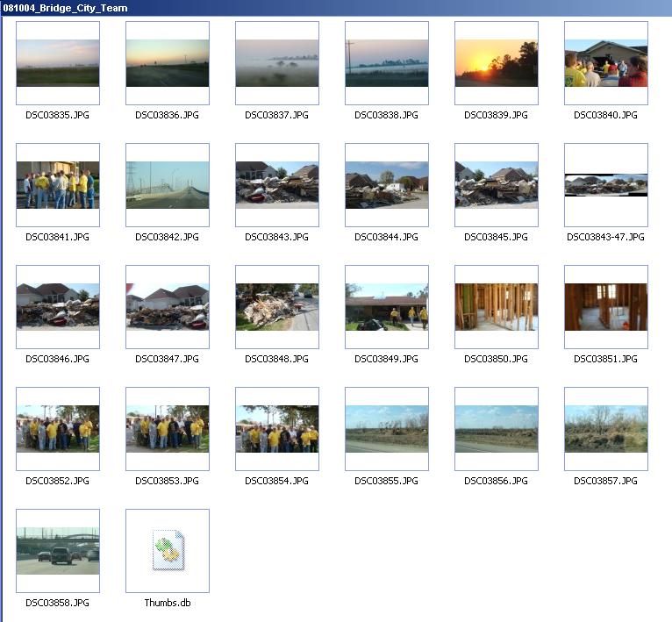Click the DSC03851.JPG file name label
This screenshot has width=672, height=622.
pyautogui.click(x=606, y=359)
